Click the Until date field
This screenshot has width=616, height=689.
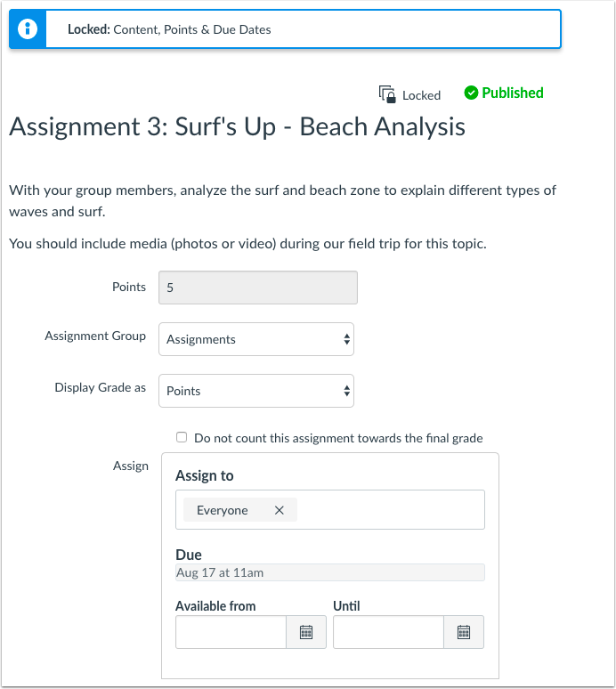click(388, 632)
